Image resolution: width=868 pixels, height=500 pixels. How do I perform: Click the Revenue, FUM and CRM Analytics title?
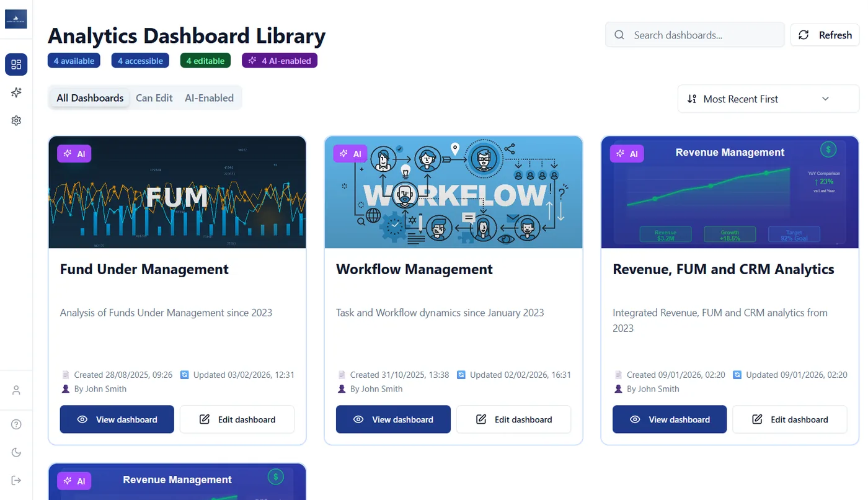point(724,269)
